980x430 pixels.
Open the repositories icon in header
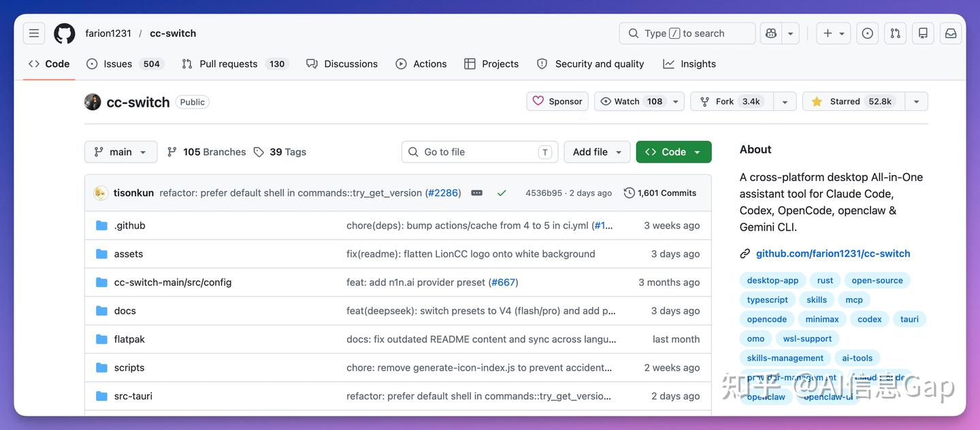924,33
